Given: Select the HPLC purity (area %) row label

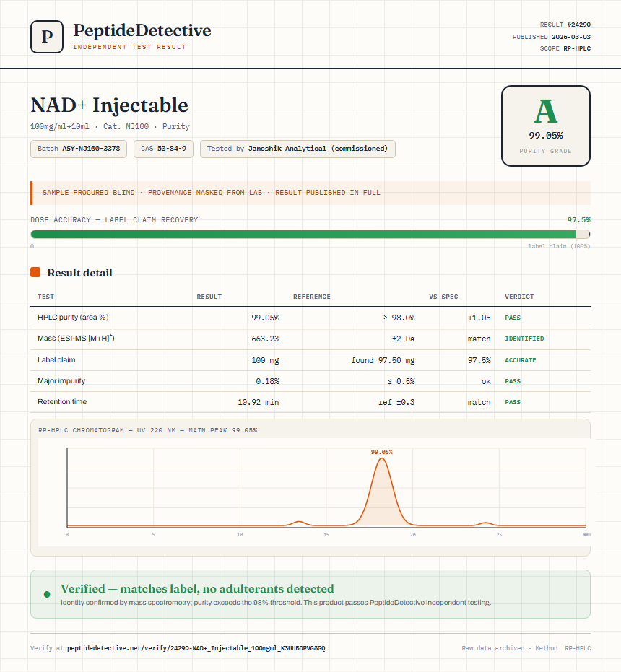Looking at the screenshot, I should point(73,317).
